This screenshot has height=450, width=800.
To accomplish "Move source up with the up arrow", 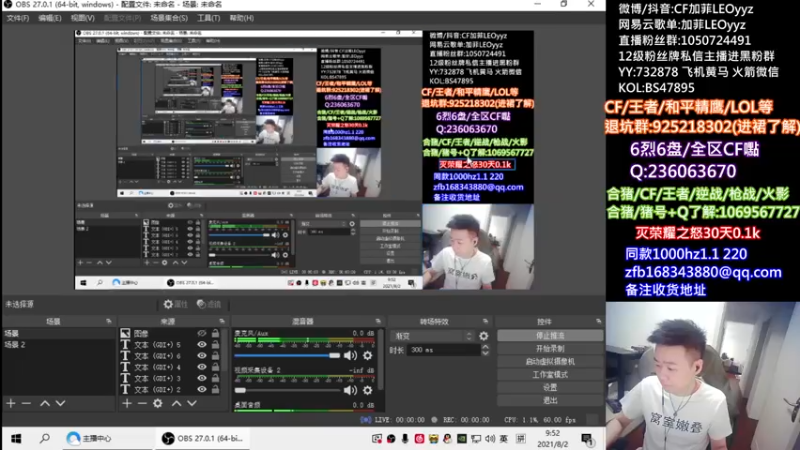I will pyautogui.click(x=176, y=403).
